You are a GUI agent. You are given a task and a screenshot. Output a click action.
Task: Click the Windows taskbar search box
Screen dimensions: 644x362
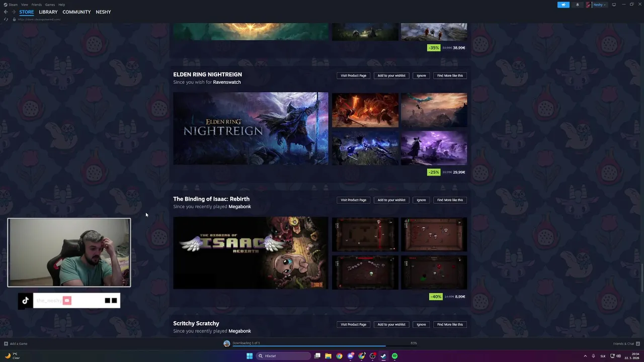[x=283, y=356]
